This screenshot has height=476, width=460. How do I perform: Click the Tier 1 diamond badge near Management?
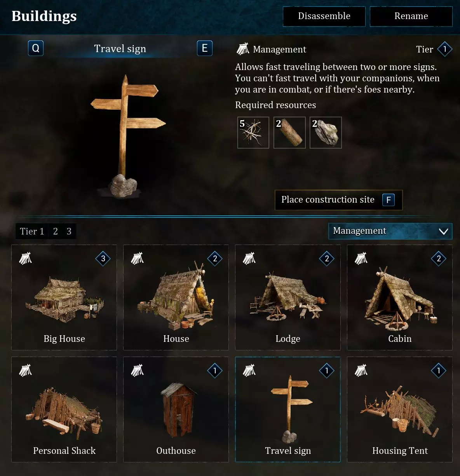[x=444, y=49]
